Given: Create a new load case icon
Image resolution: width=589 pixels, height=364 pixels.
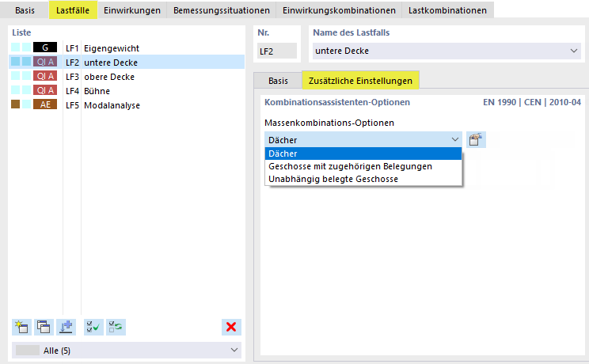Looking at the screenshot, I should pyautogui.click(x=22, y=327).
